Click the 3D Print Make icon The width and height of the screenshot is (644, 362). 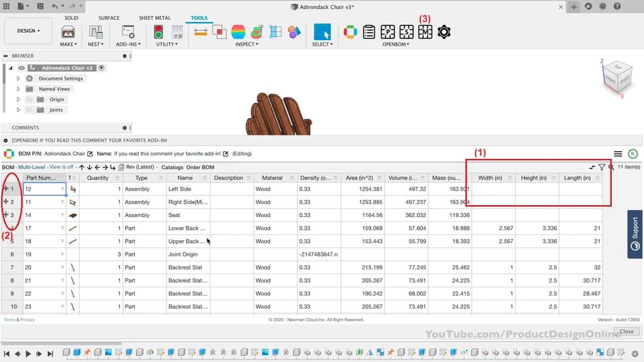(x=68, y=32)
